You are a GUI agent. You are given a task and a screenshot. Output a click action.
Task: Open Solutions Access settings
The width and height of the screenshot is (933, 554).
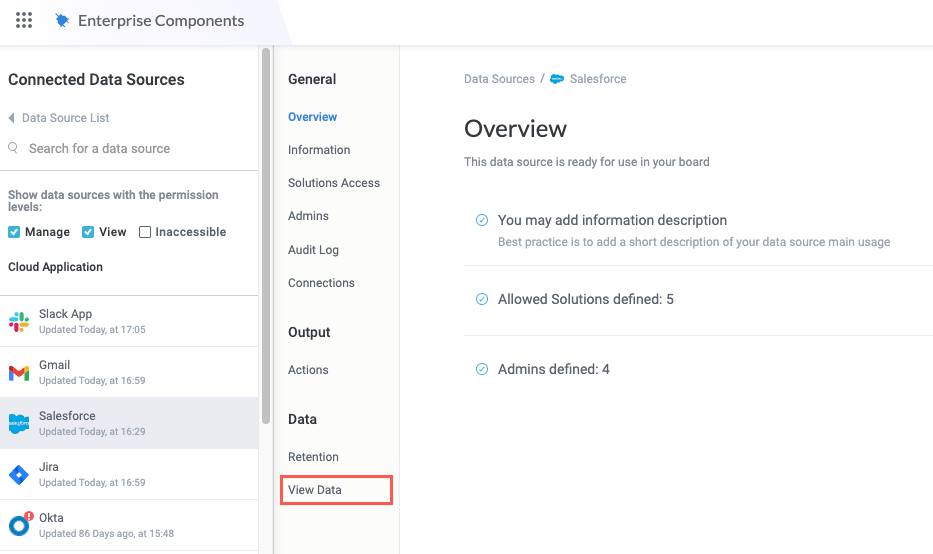coord(334,183)
